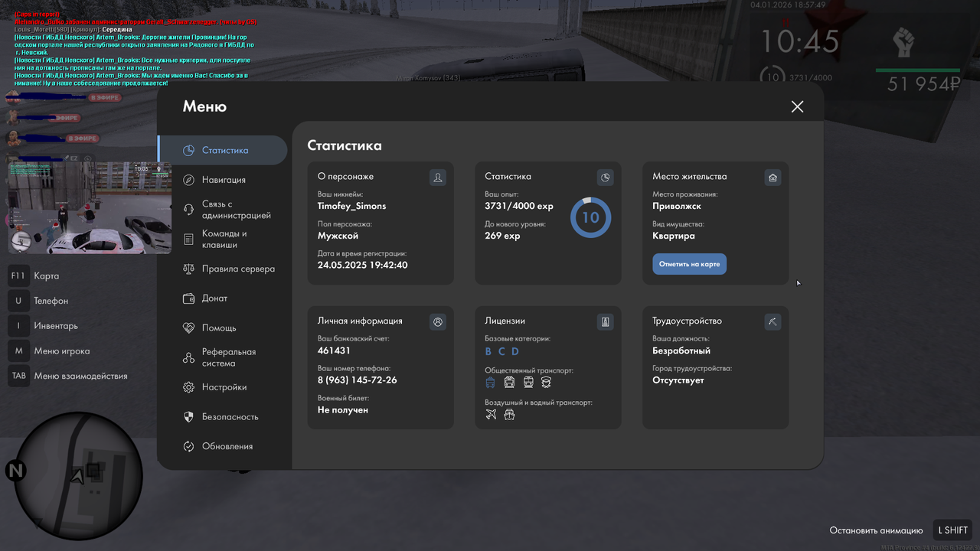Click the referral network icon
This screenshot has height=551, width=980.
click(x=188, y=357)
